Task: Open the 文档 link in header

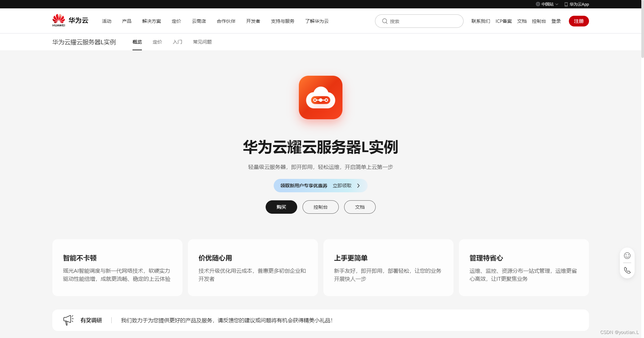Action: tap(522, 21)
